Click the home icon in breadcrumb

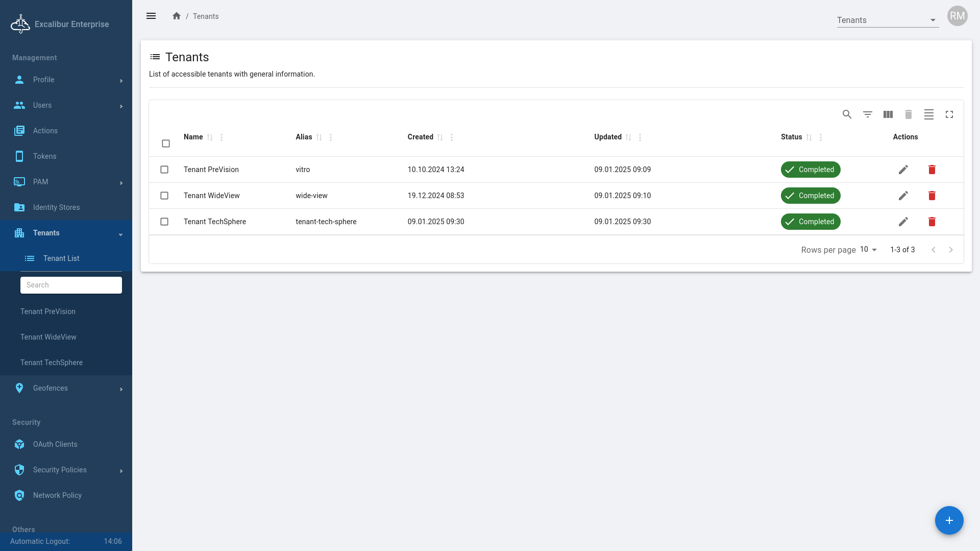point(177,16)
